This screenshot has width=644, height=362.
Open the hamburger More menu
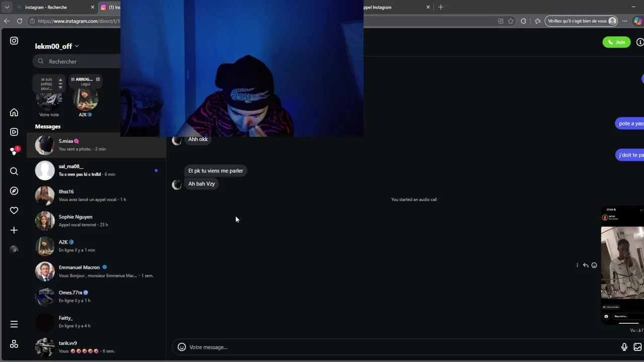(14, 324)
